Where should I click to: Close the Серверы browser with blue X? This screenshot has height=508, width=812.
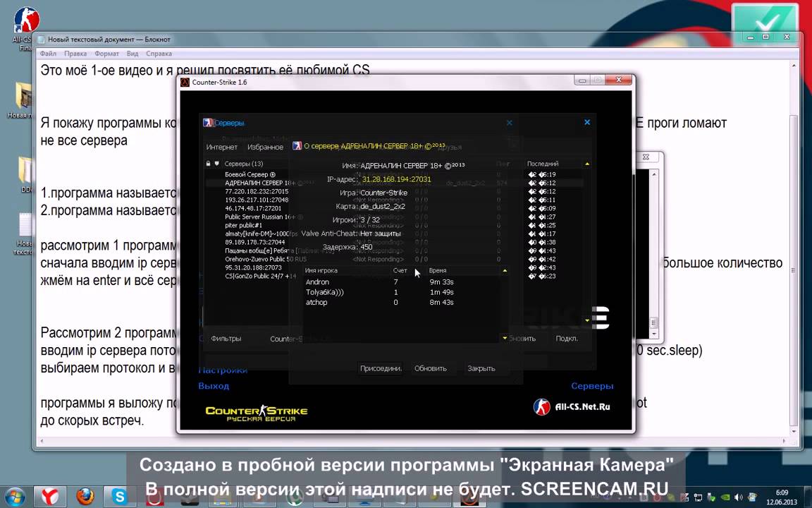coord(586,122)
